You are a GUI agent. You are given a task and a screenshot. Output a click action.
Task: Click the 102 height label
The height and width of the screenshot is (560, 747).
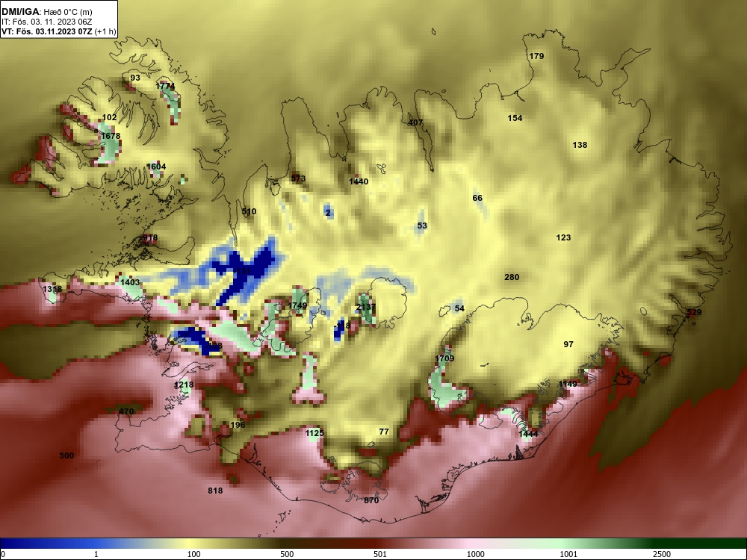point(109,117)
